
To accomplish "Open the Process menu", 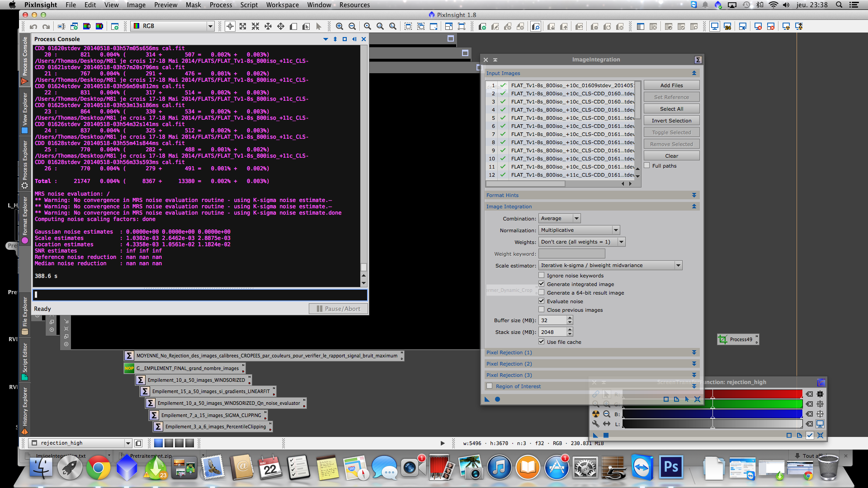I will tap(221, 5).
